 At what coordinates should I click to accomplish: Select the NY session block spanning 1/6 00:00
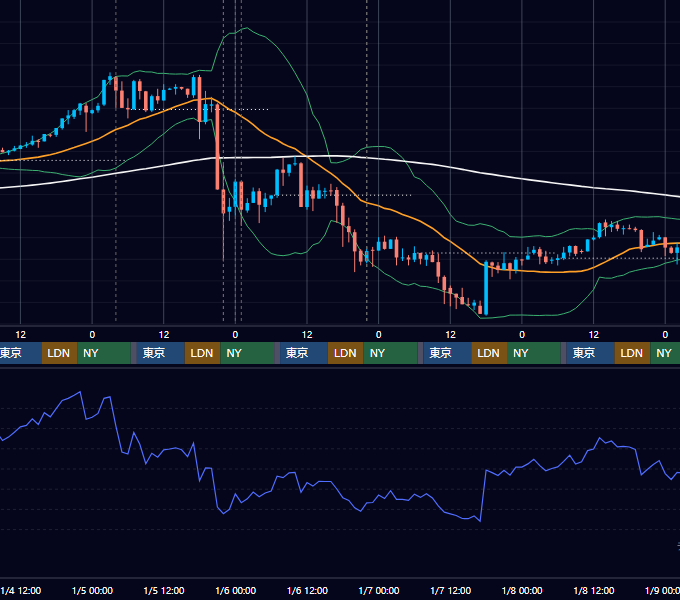click(247, 353)
